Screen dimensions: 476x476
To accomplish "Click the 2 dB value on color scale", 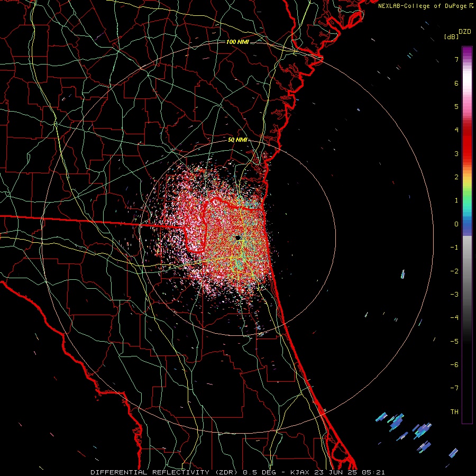I will (456, 177).
